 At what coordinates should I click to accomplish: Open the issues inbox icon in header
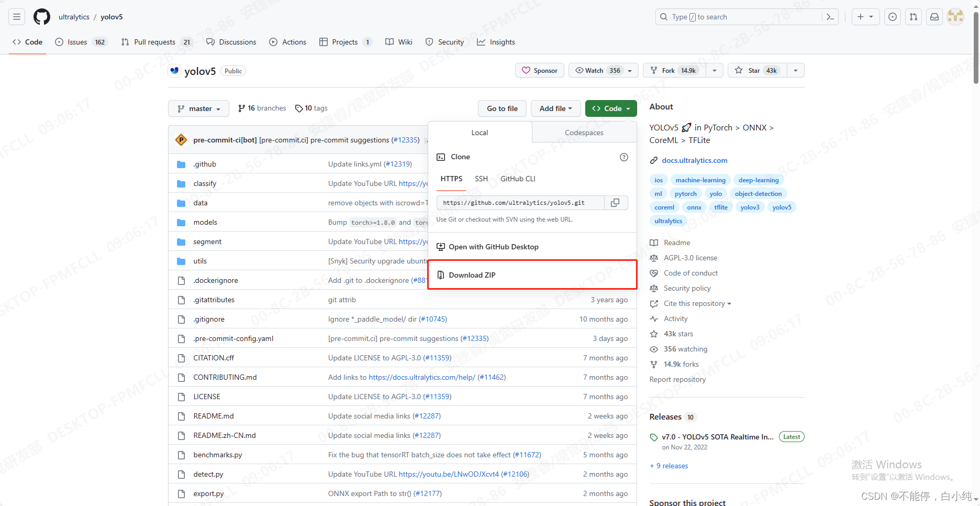point(893,17)
